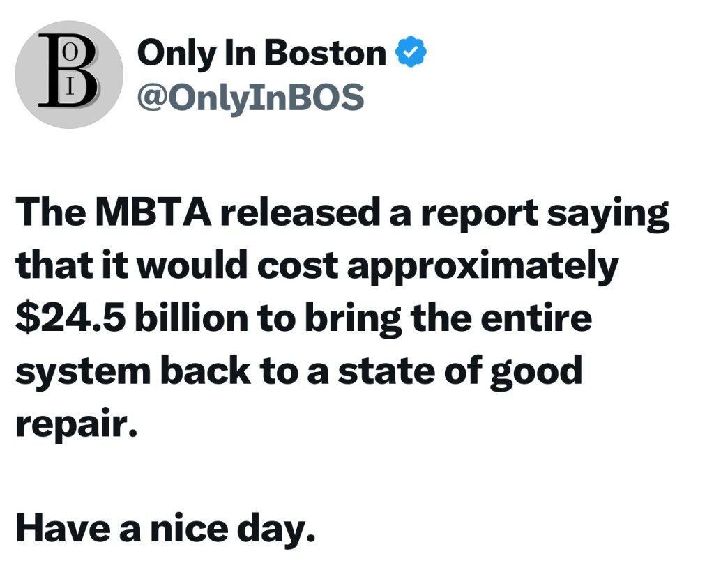Click the @OnlyInBOS handle
714x588 pixels.
point(250,97)
